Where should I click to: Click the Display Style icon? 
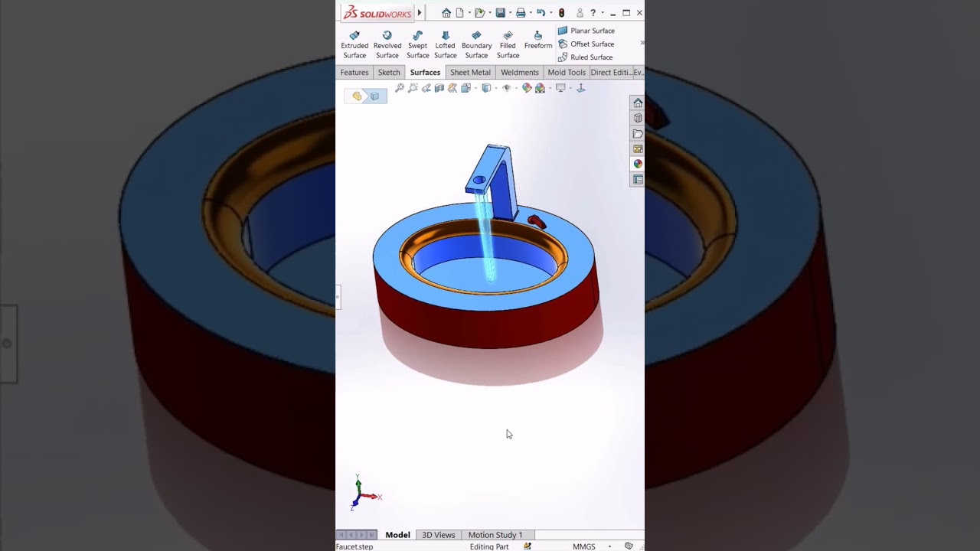486,88
